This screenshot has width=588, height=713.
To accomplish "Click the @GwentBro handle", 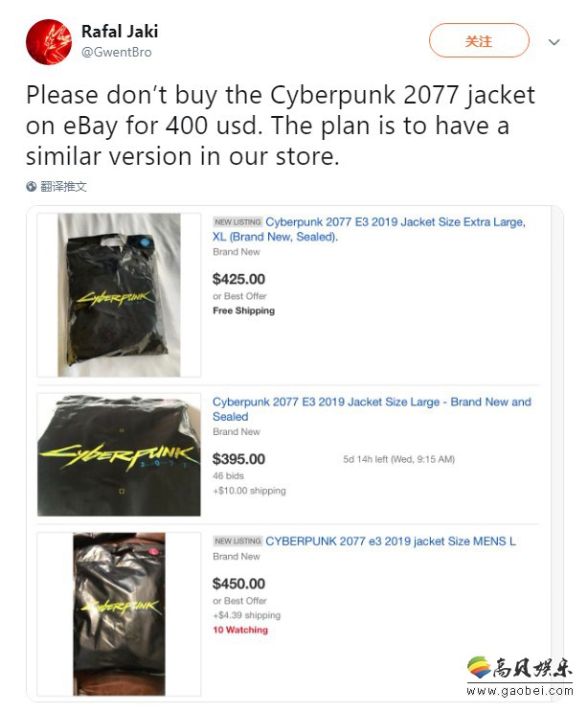I will [116, 53].
